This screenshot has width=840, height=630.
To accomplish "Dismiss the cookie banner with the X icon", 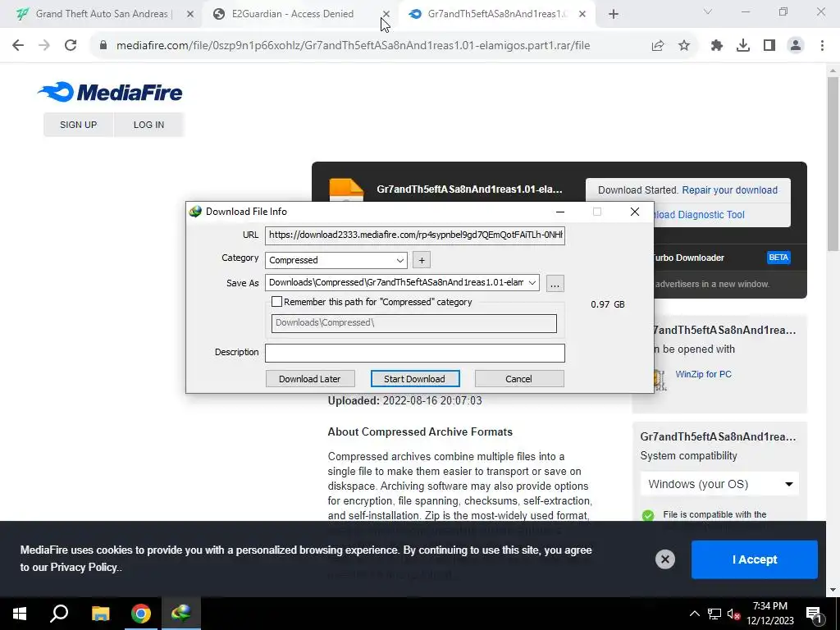I will (664, 559).
